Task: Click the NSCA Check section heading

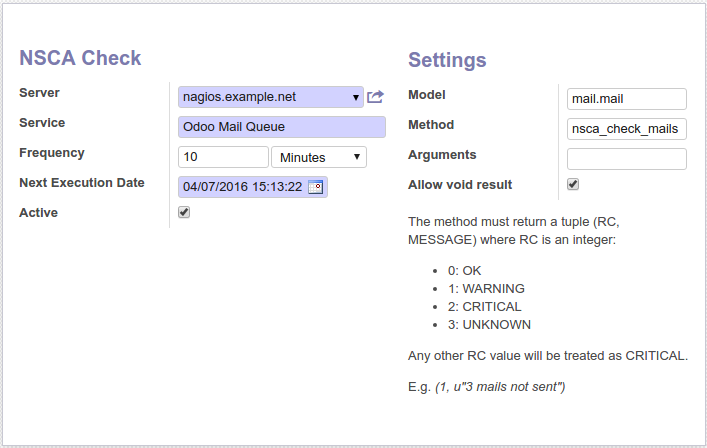Action: tap(81, 59)
